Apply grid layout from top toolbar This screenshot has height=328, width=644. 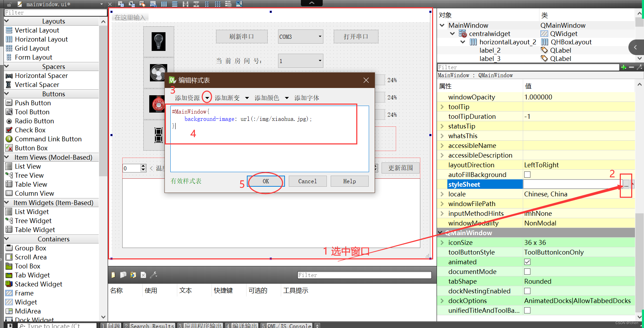[x=217, y=4]
